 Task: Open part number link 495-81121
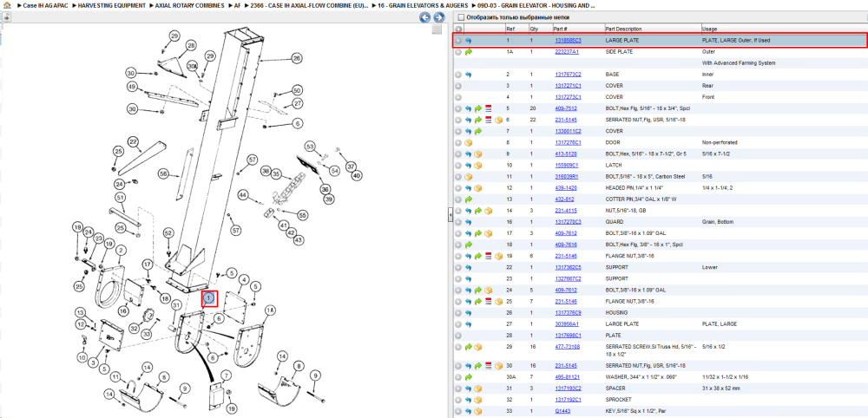click(x=568, y=376)
